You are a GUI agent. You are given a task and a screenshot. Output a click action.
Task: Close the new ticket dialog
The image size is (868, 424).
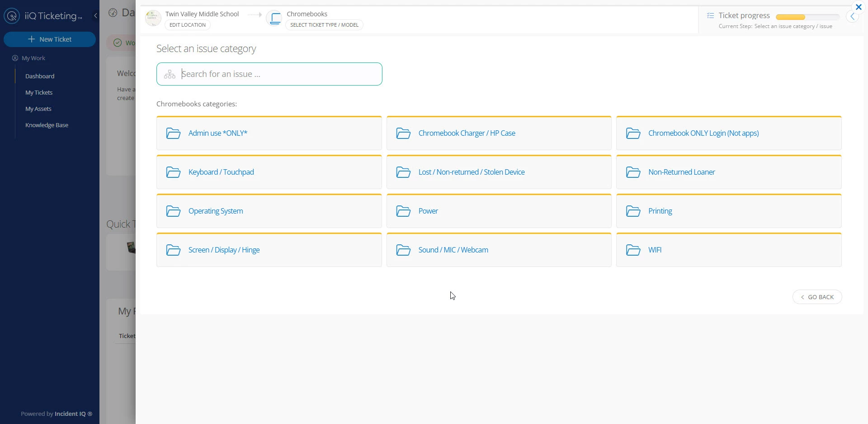[859, 7]
